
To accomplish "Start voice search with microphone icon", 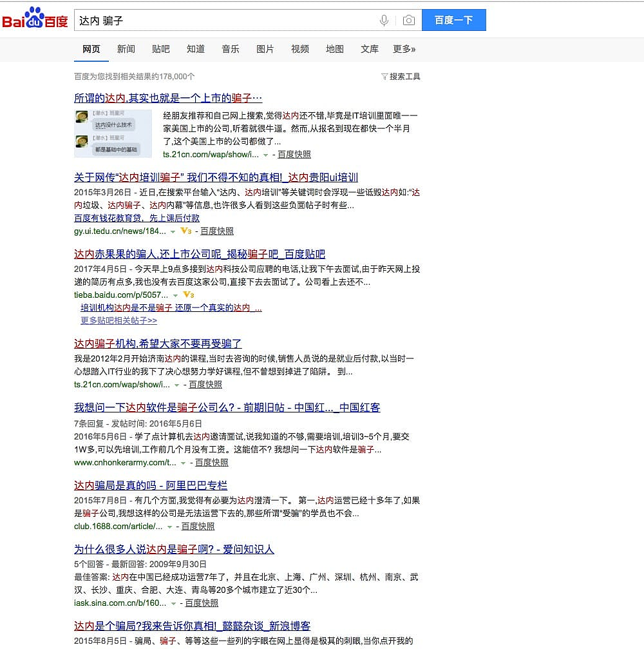I will pyautogui.click(x=384, y=21).
